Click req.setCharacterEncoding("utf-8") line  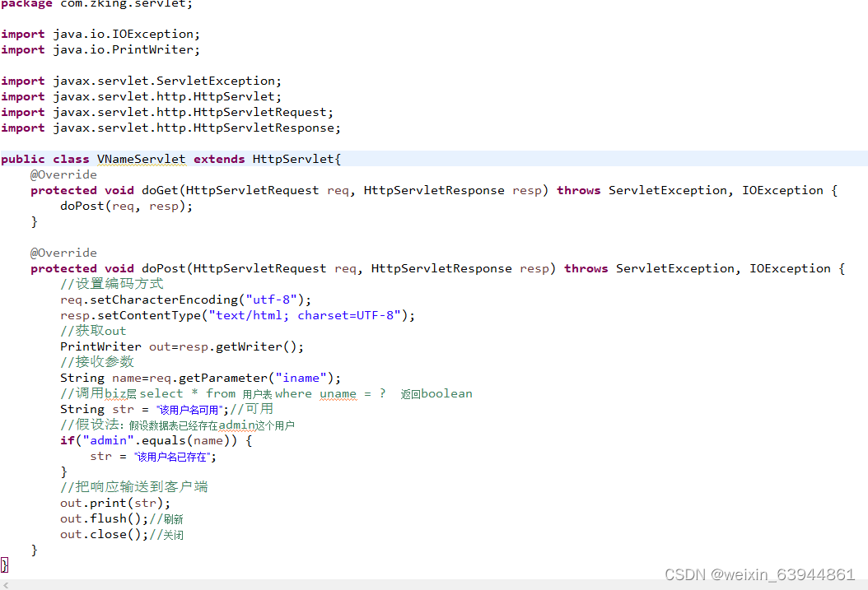185,300
